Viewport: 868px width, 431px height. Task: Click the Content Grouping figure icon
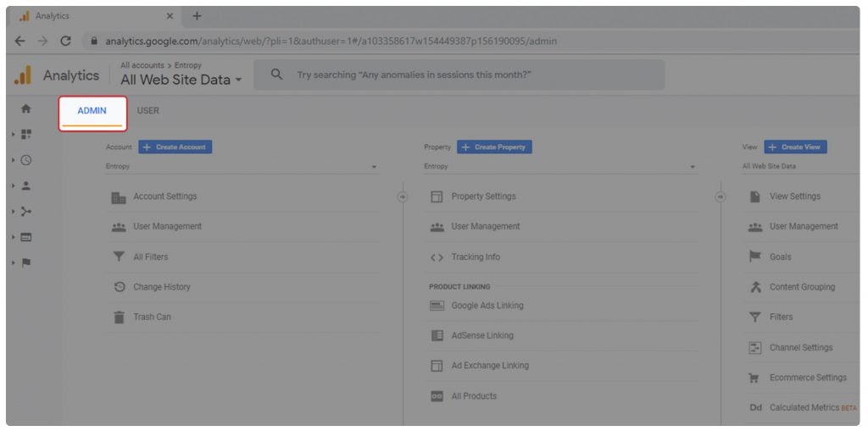click(x=754, y=287)
